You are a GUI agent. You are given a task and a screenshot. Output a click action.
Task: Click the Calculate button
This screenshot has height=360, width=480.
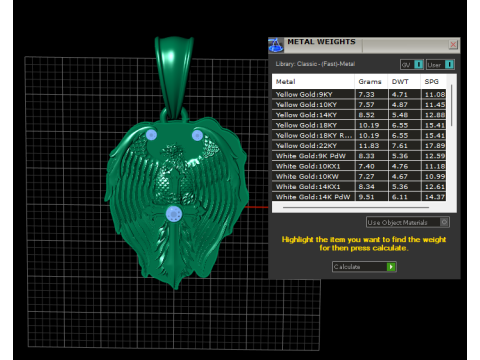[364, 267]
